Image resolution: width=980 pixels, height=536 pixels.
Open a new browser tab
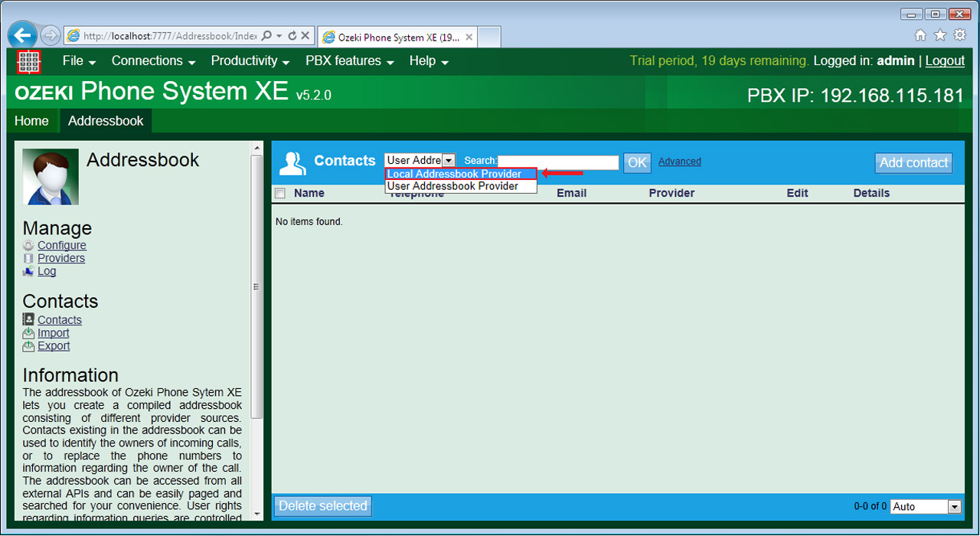pyautogui.click(x=490, y=37)
